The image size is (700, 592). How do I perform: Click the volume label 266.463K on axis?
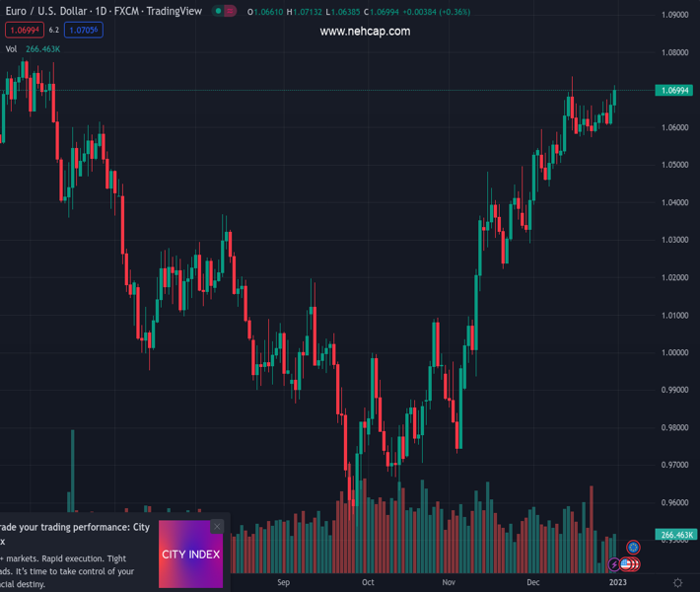point(676,535)
